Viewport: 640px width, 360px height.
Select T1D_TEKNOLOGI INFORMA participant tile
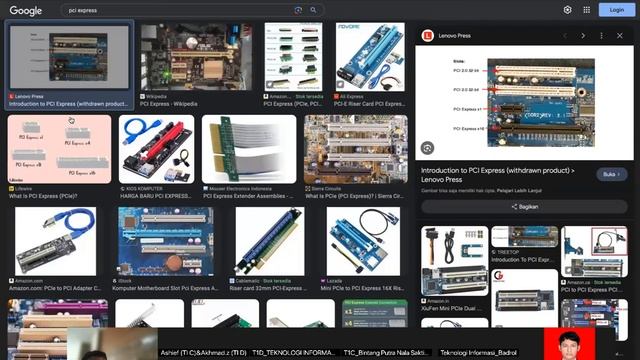(293, 353)
